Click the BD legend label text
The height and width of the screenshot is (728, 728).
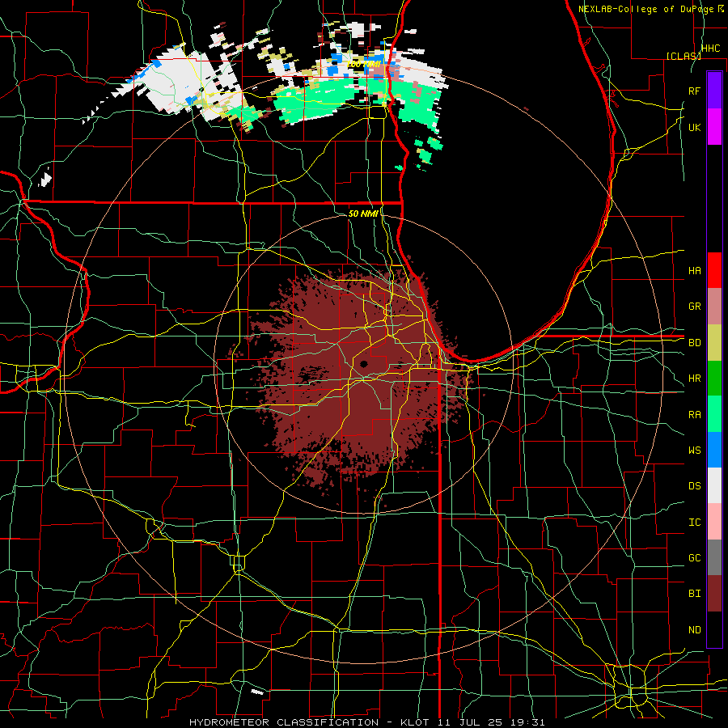pyautogui.click(x=694, y=343)
